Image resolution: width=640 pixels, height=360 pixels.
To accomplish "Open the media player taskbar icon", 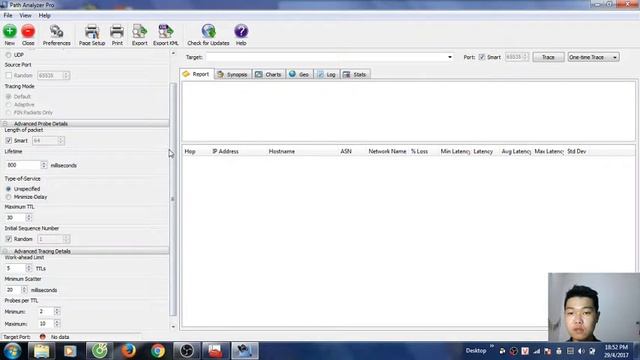I will click(70, 351).
